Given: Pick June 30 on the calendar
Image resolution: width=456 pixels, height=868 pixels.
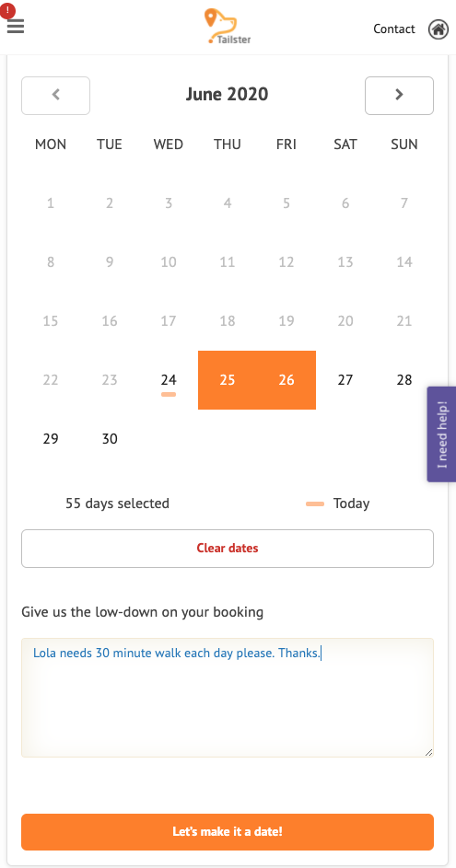Looking at the screenshot, I should (110, 439).
